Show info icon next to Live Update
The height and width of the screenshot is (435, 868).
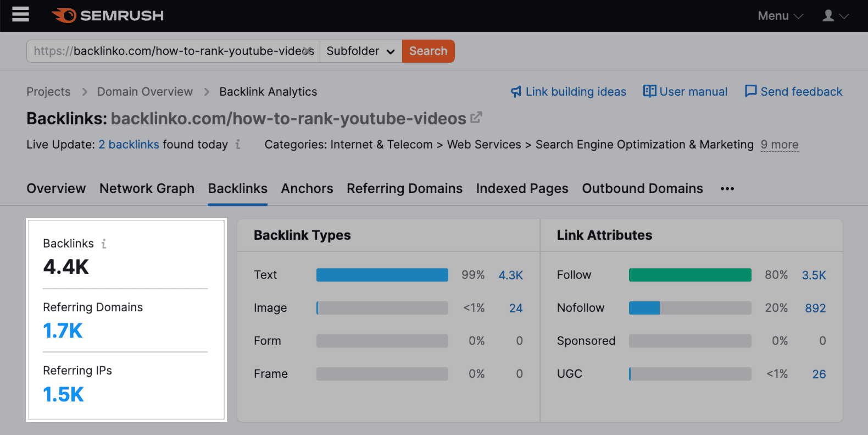(x=238, y=144)
